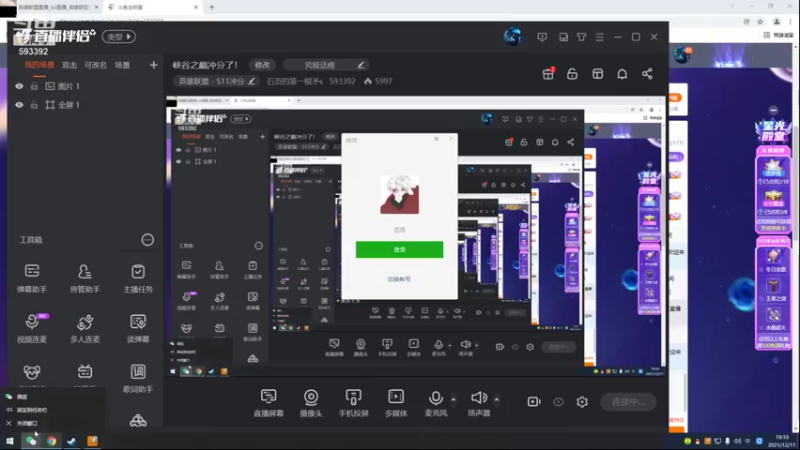Click the 究极话痨 edit field

pyautogui.click(x=326, y=65)
